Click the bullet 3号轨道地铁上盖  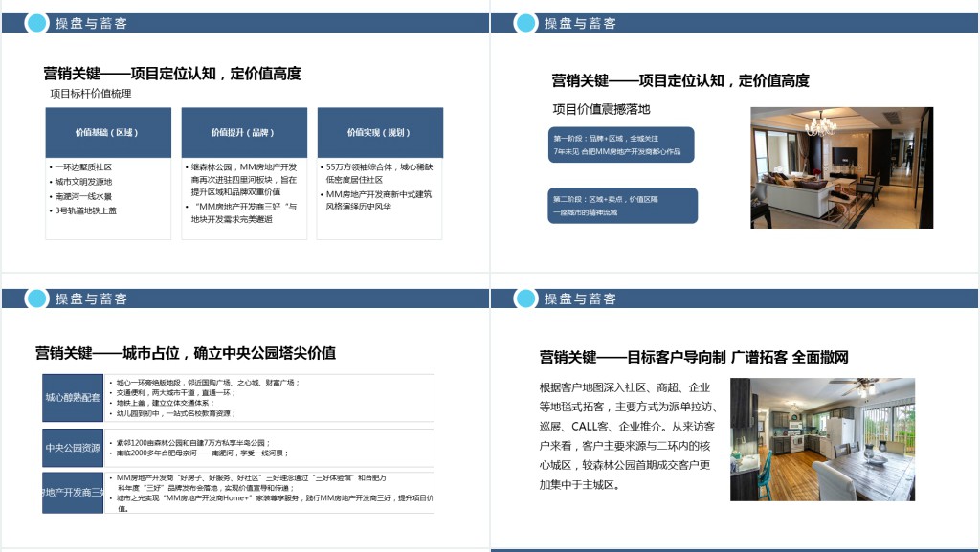click(82, 210)
